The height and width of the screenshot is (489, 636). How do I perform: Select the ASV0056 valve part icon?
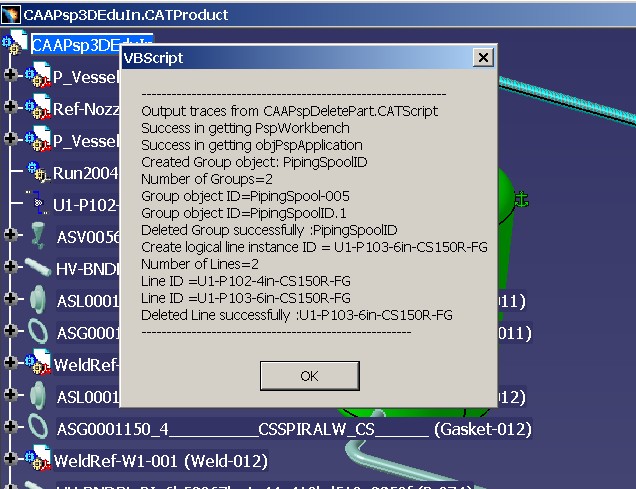(38, 235)
